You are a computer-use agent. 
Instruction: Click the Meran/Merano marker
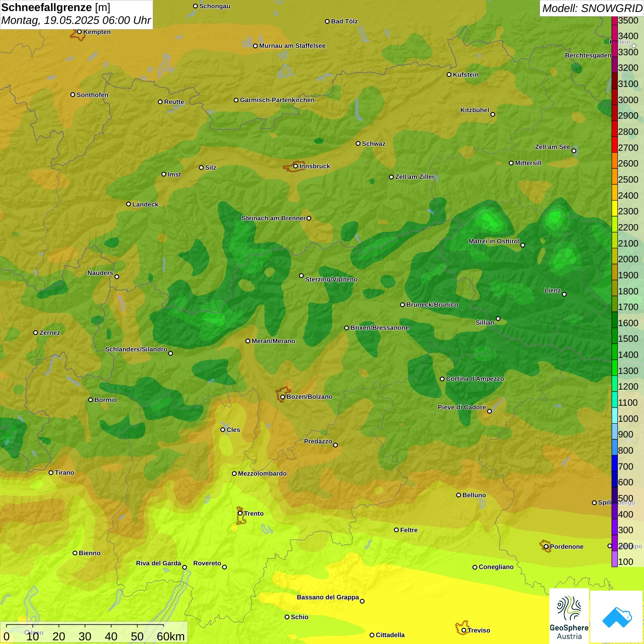[247, 341]
